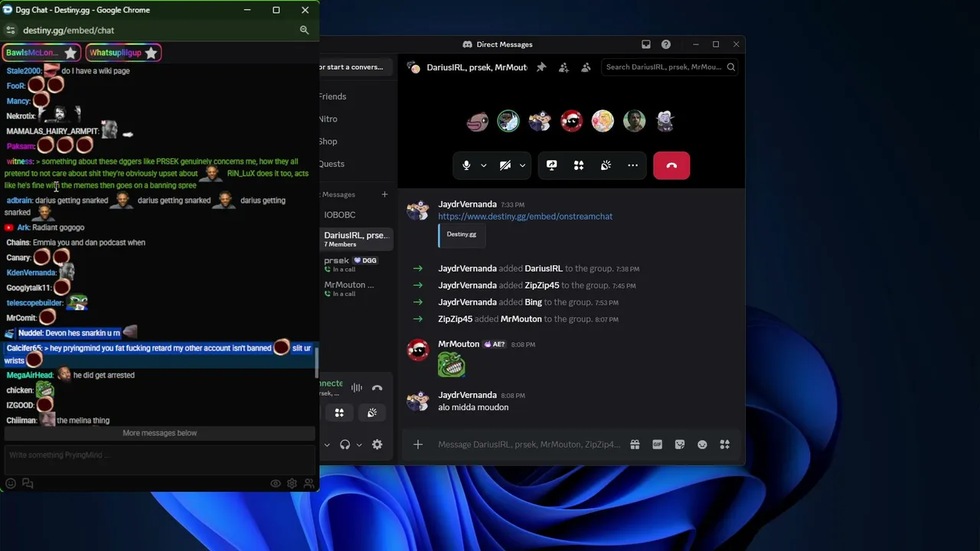Open the attachment plus menu
980x551 pixels.
418,445
